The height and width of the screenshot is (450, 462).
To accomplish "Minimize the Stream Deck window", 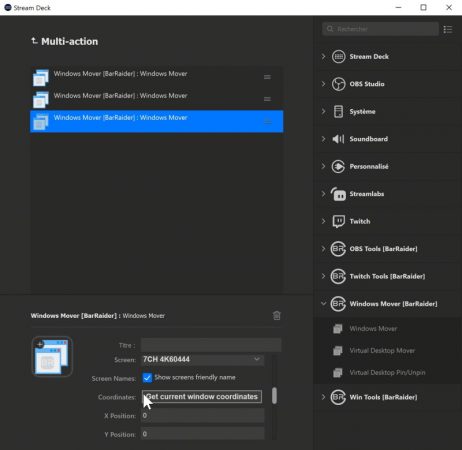I will pos(398,7).
